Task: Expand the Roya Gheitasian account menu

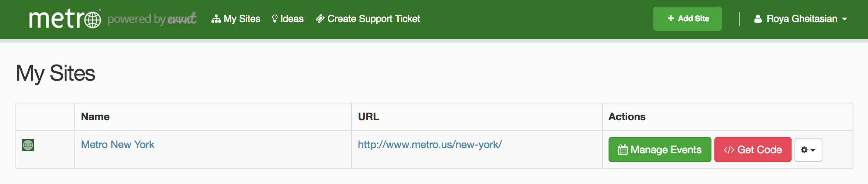Action: pyautogui.click(x=800, y=19)
